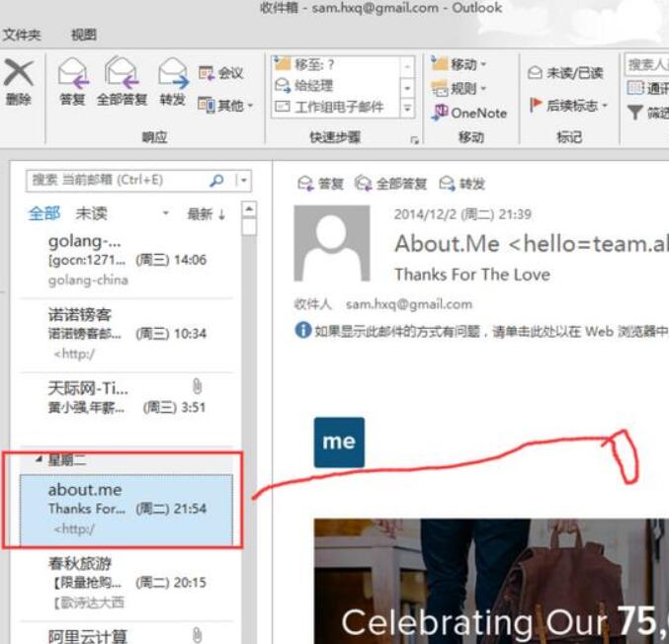
Task: Click Reply All (全部答复) in reading pane
Action: tap(390, 184)
